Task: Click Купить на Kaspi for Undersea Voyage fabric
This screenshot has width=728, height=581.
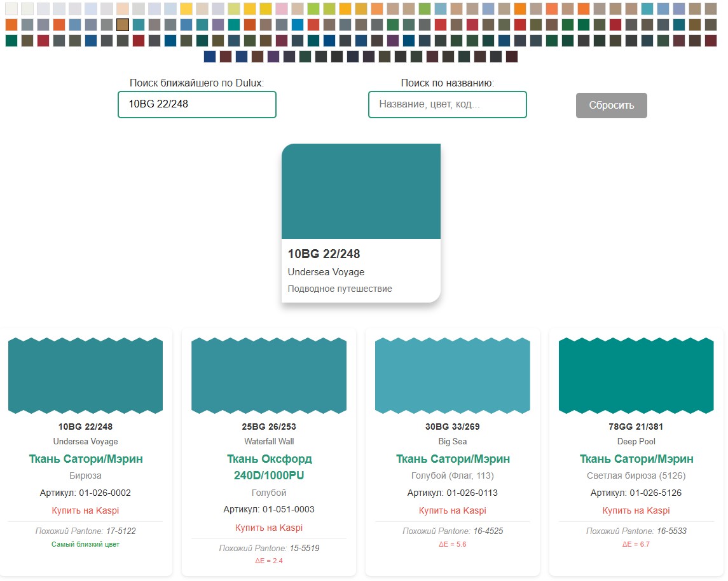Action: 85,510
